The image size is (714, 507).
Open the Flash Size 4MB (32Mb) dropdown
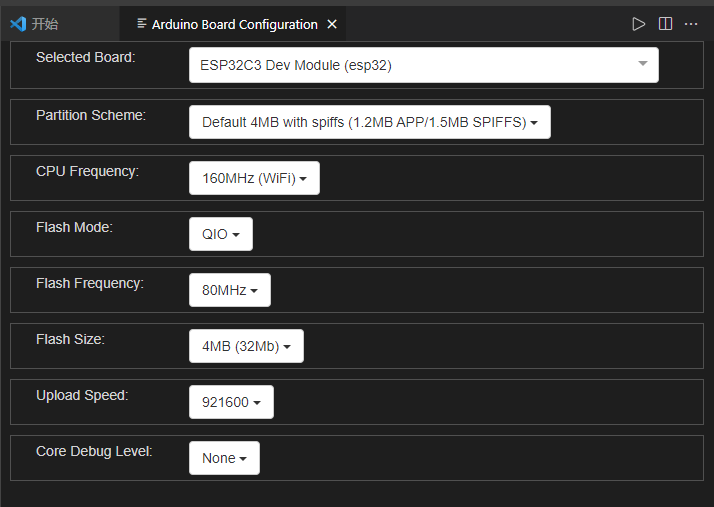246,346
